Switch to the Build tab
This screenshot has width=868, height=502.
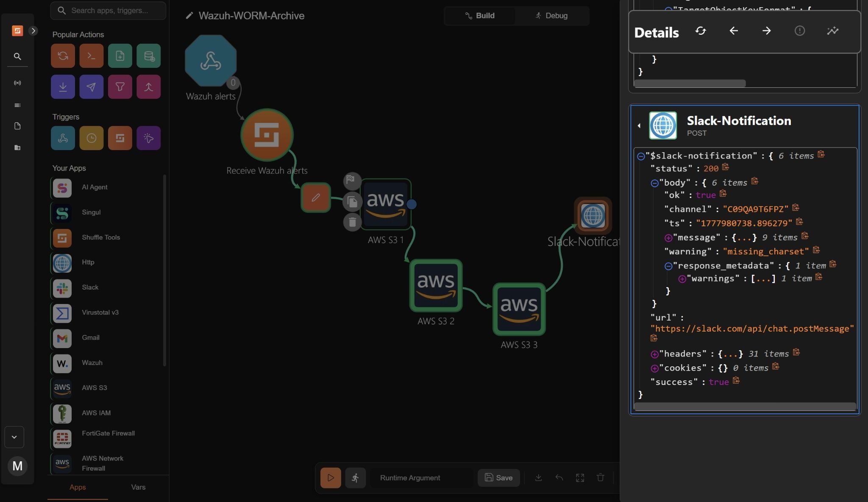click(x=480, y=16)
